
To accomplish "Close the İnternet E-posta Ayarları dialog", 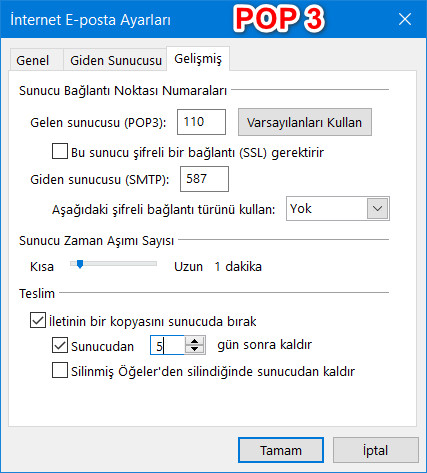I will coord(405,19).
